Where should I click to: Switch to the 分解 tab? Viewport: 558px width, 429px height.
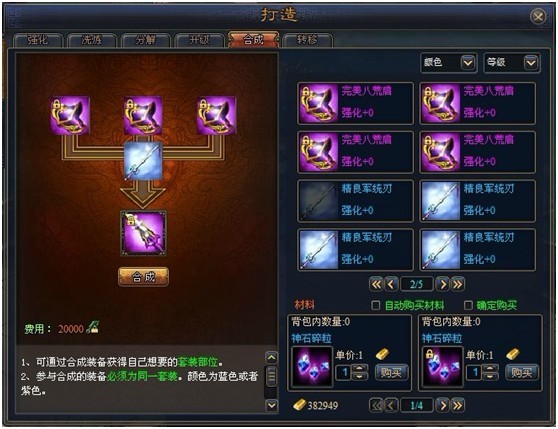point(146,40)
